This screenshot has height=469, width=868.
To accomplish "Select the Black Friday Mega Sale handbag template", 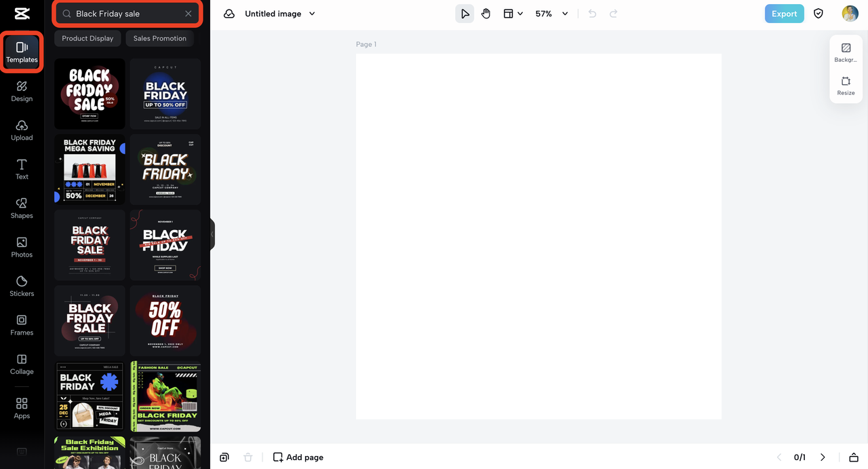I will pos(90,396).
